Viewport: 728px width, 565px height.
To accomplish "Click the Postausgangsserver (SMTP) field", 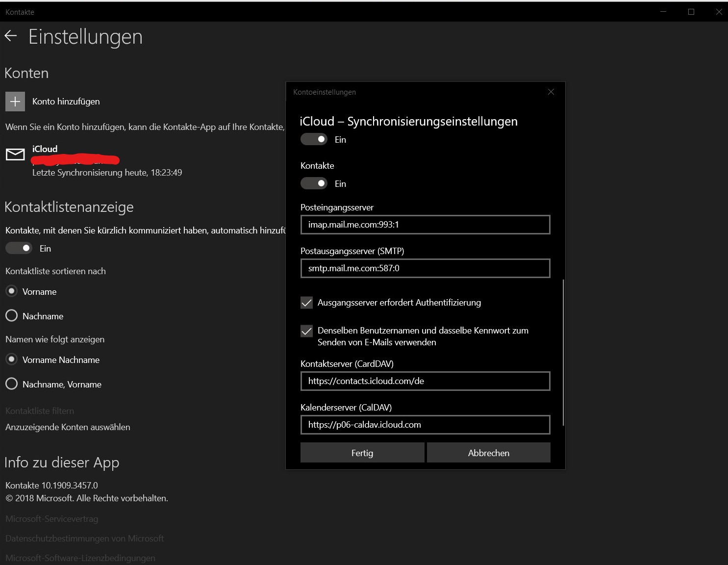I will click(426, 268).
